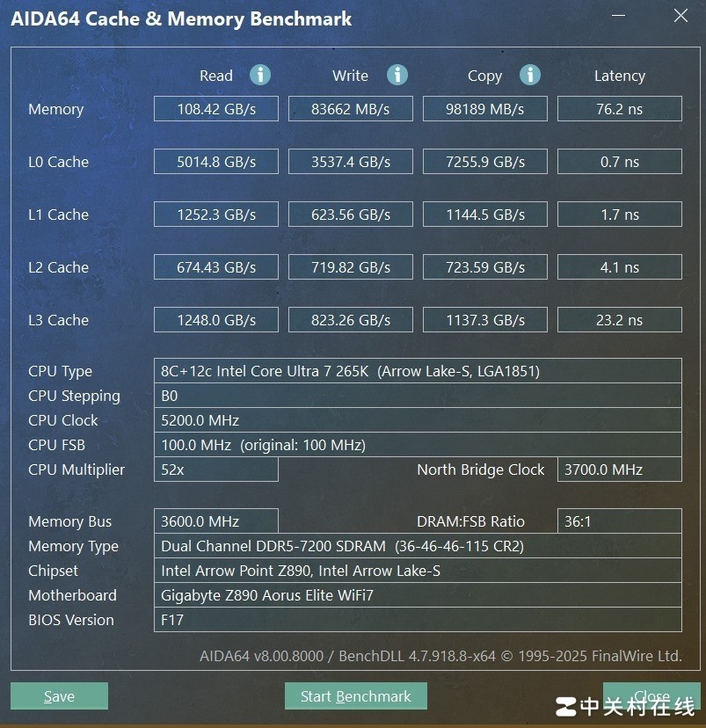Open the Copy column info tooltip
The width and height of the screenshot is (706, 728).
(x=530, y=76)
